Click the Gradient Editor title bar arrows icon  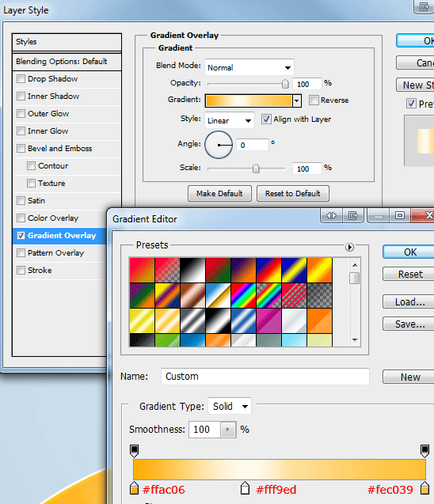pyautogui.click(x=331, y=215)
